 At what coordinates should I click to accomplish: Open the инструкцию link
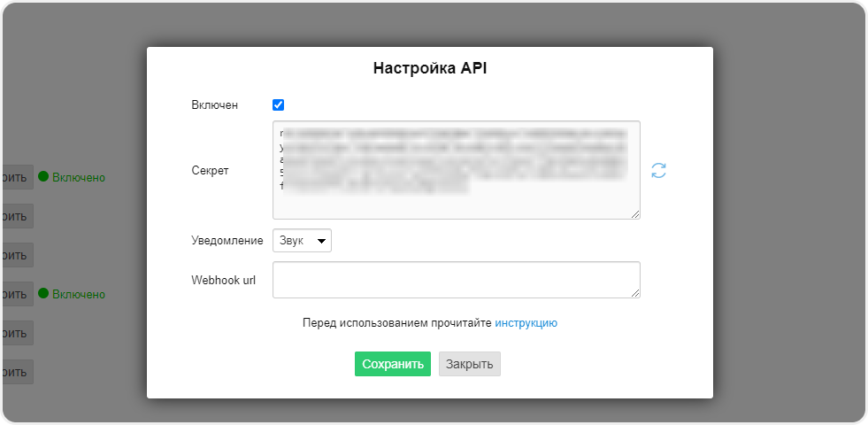526,323
